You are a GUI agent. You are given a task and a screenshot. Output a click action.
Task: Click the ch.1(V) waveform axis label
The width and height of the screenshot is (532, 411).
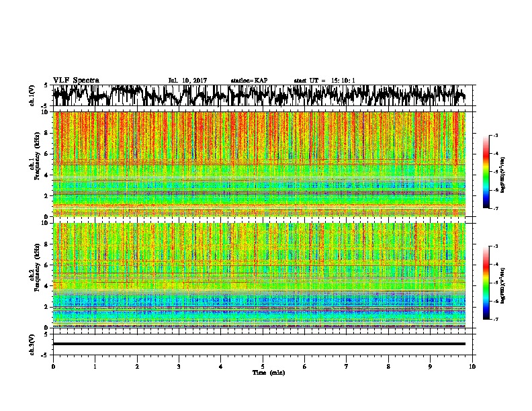point(32,95)
